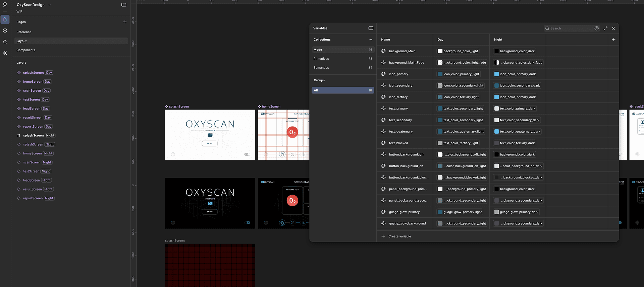
Task: Collapse the Variables collections sidebar icon
Action: coord(371,28)
